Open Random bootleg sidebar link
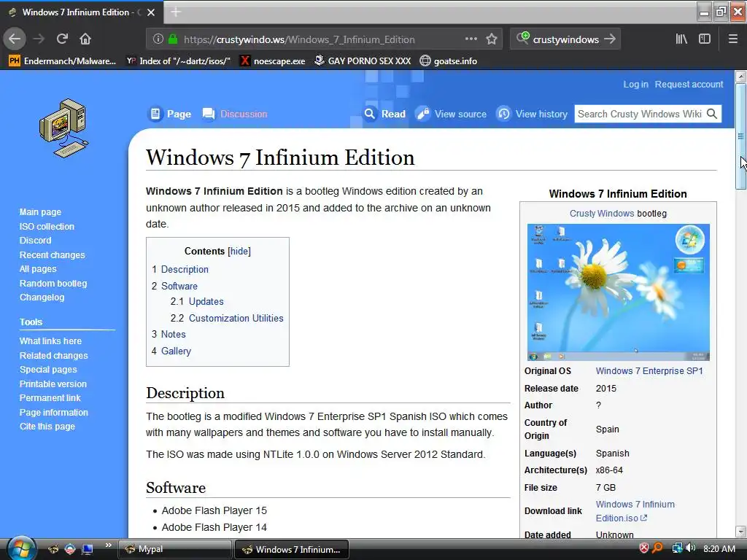 [53, 284]
